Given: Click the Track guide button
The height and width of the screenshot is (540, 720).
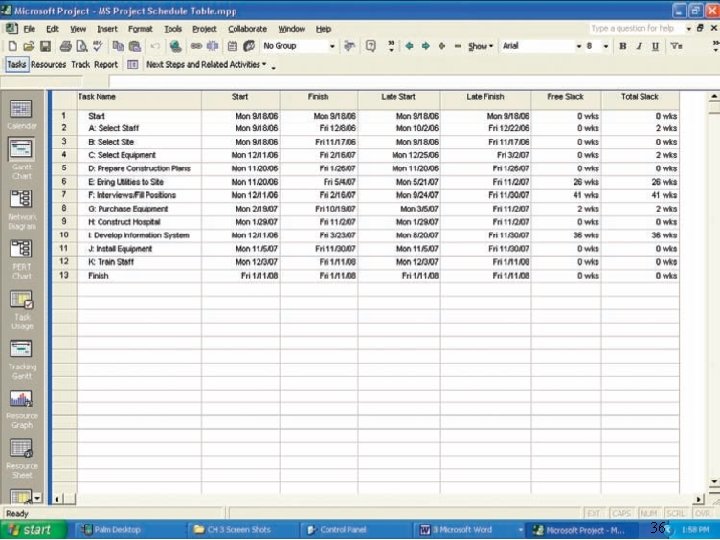Looking at the screenshot, I should coord(80,65).
